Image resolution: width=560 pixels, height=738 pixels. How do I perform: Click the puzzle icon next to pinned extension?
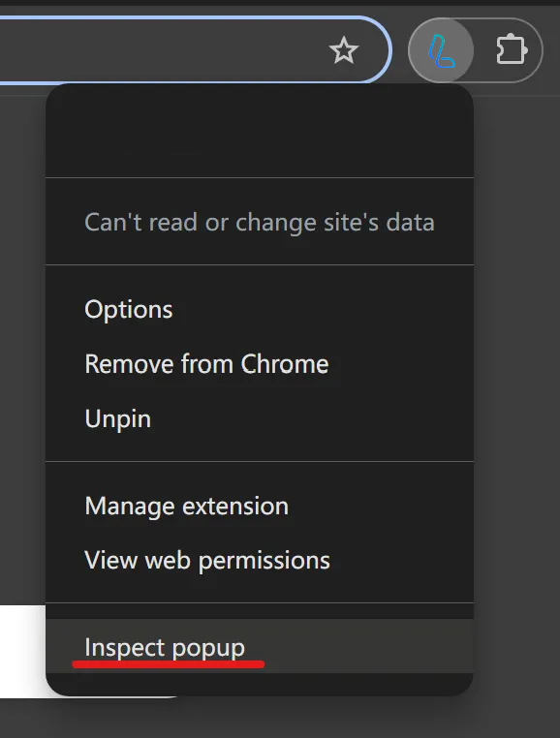click(x=512, y=50)
